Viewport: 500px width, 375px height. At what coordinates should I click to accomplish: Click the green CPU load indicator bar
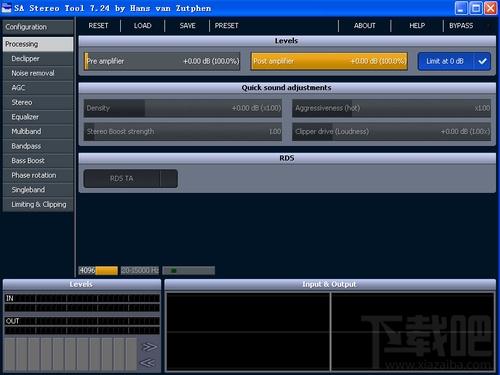[x=189, y=270]
